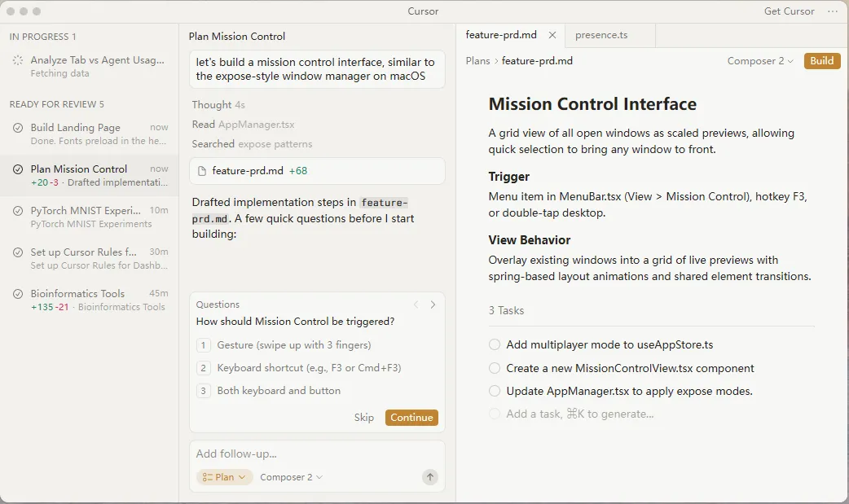Click the How should Mission Control be triggered question
849x504 pixels.
tap(295, 322)
